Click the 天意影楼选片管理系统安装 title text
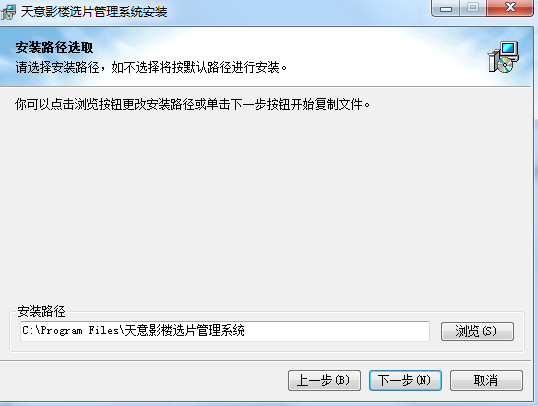This screenshot has width=538, height=406. click(94, 12)
